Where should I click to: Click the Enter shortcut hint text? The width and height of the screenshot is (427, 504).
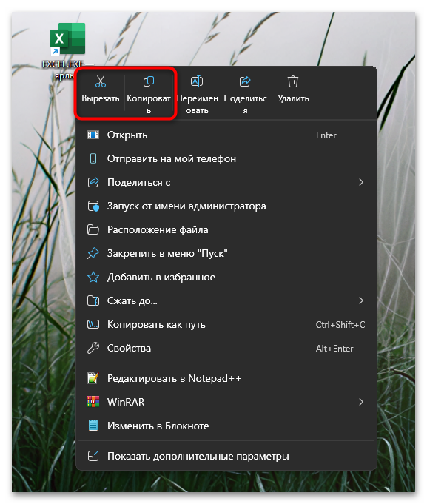[x=326, y=135]
